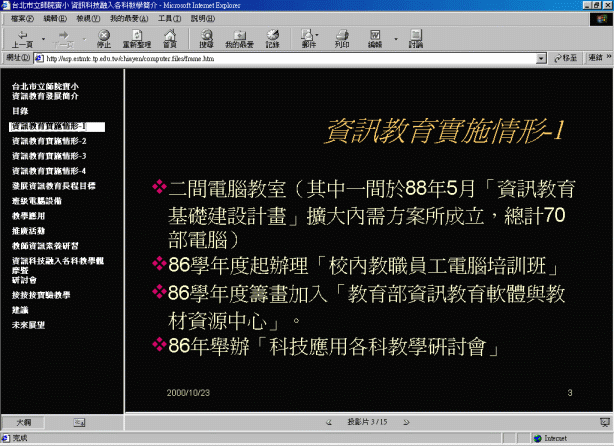The width and height of the screenshot is (614, 446).
Task: Go to Home (首頁) via toolbar
Action: (x=170, y=39)
